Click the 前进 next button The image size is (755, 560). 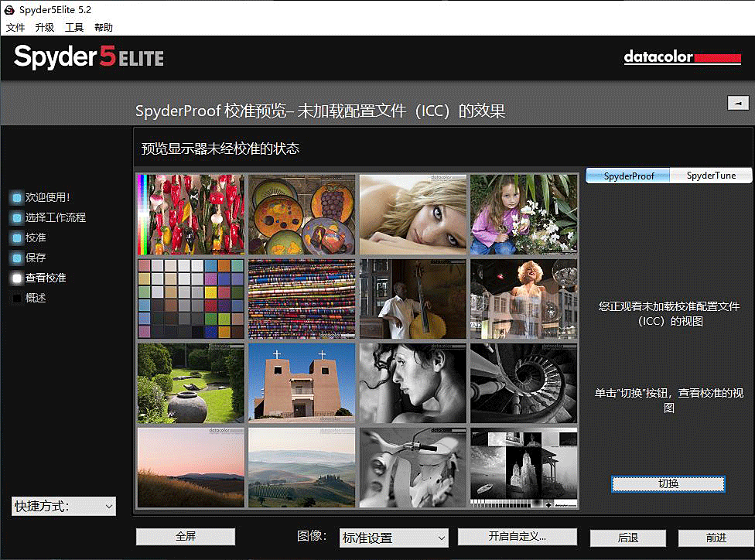point(716,538)
